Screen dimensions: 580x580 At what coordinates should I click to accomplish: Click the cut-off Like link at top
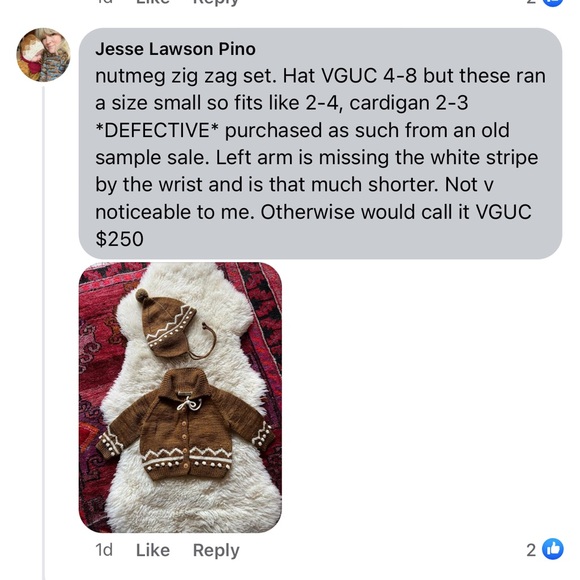tap(153, 2)
